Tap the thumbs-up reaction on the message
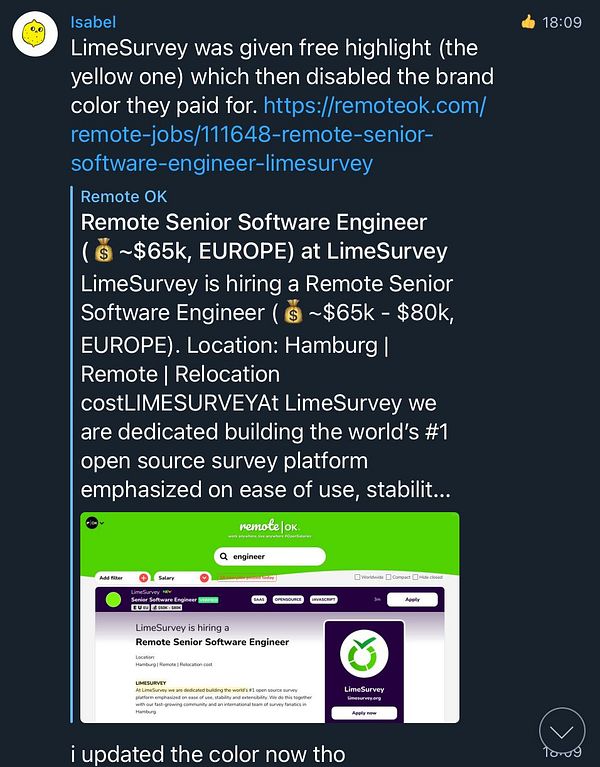The image size is (600, 767). [529, 21]
